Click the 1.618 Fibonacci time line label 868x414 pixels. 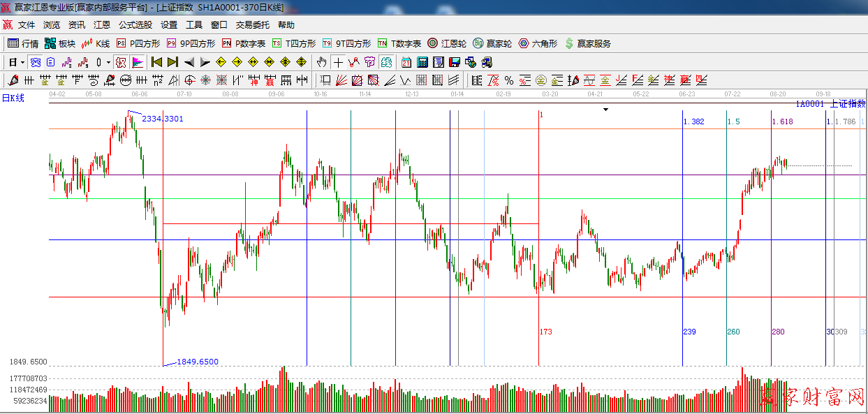(x=782, y=121)
